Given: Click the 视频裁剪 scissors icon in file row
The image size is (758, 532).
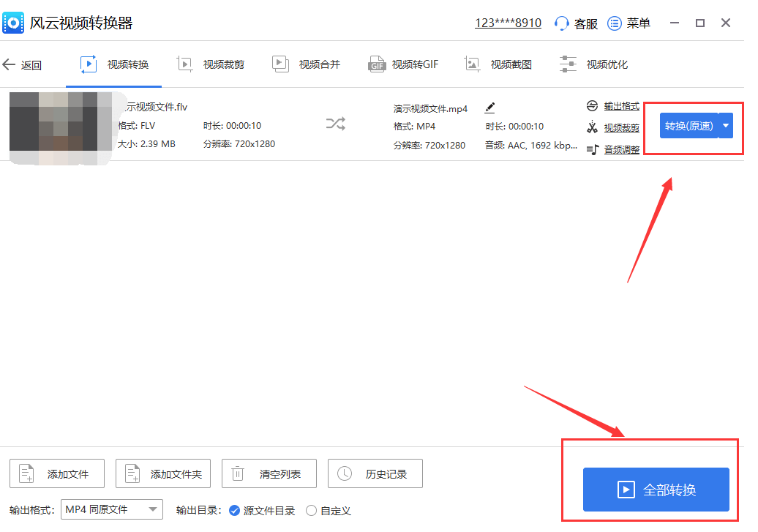Looking at the screenshot, I should 592,128.
